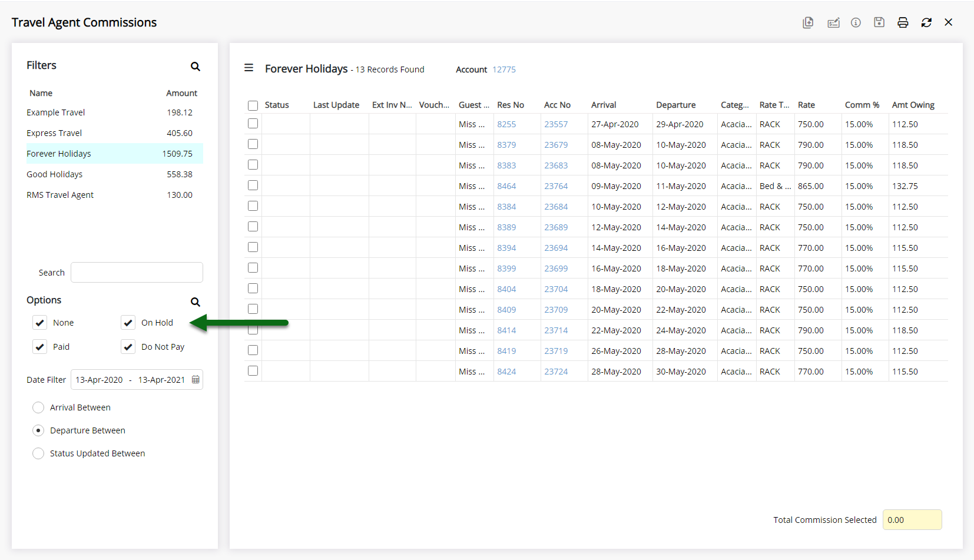Sort by the Res No column header
Image resolution: width=974 pixels, height=560 pixels.
[511, 105]
